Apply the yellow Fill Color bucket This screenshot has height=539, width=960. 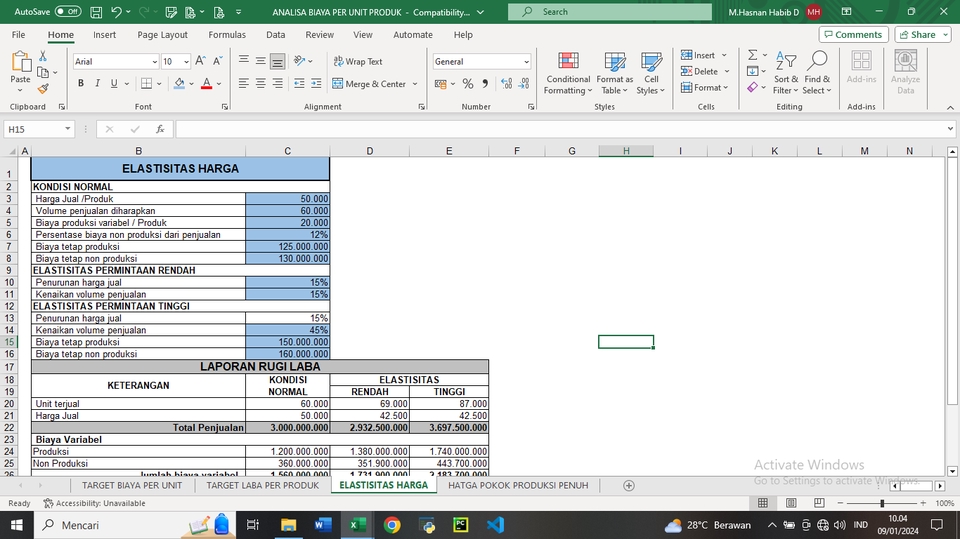pyautogui.click(x=179, y=83)
